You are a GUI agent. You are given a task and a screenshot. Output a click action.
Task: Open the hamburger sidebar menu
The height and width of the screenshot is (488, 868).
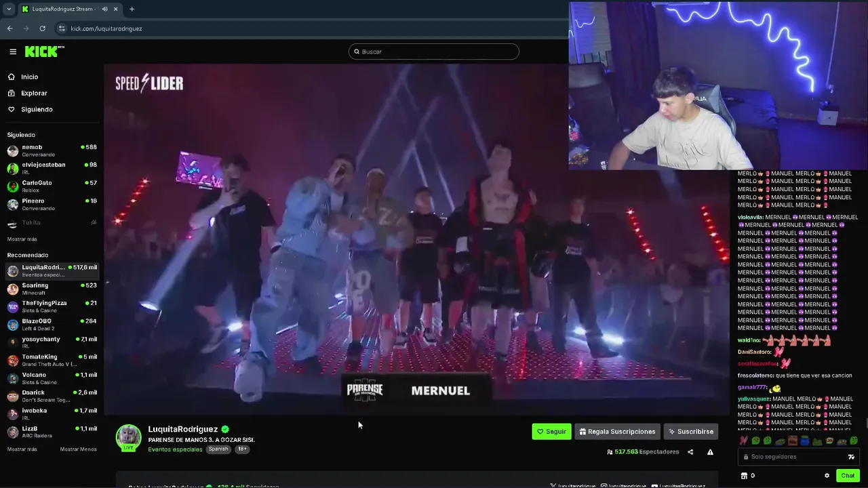coord(13,52)
